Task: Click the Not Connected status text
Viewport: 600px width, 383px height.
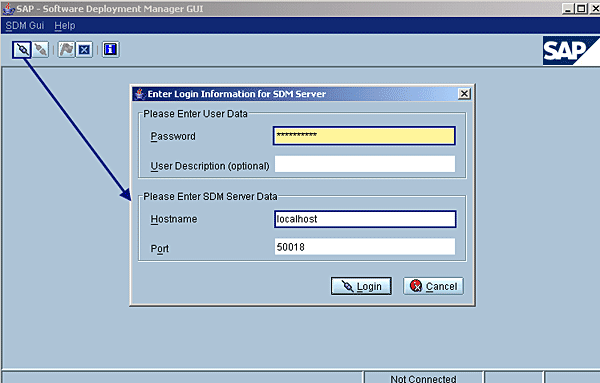Action: tap(423, 378)
